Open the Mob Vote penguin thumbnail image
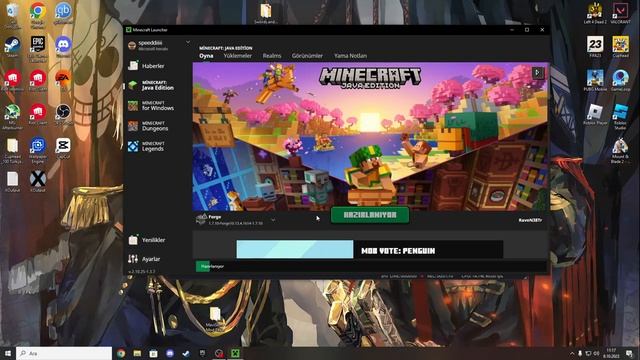 point(295,249)
